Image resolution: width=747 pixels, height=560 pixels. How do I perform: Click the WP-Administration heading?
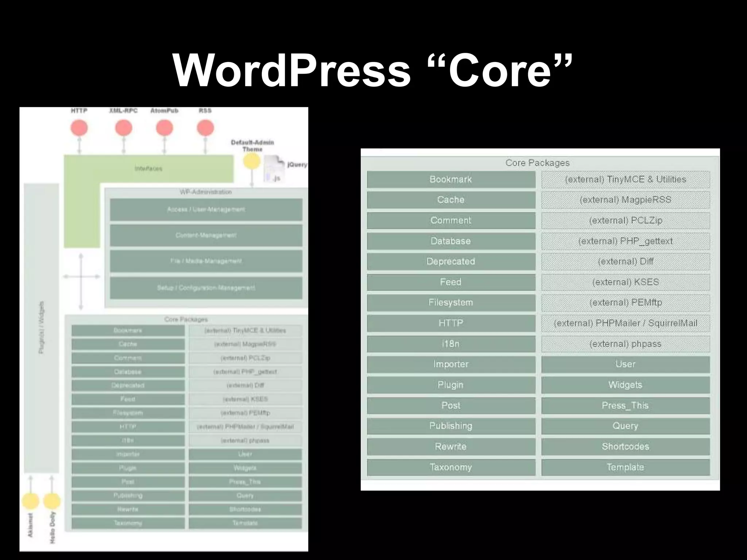click(x=206, y=192)
